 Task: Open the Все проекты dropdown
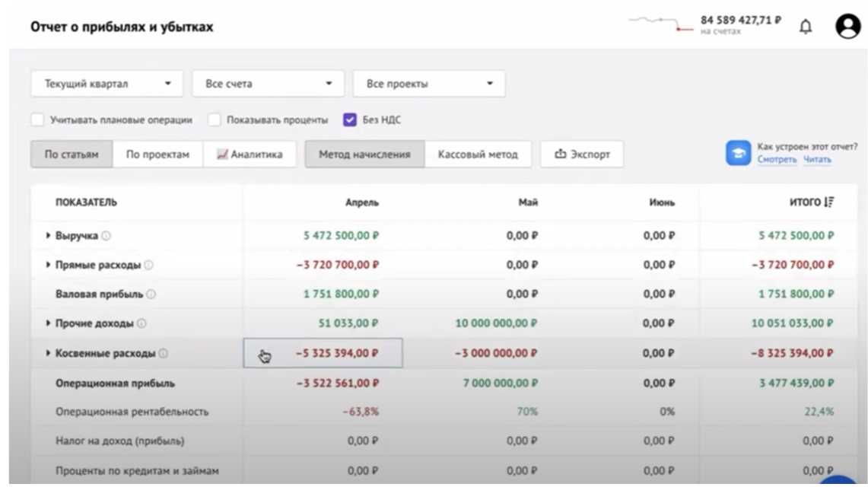coord(428,84)
